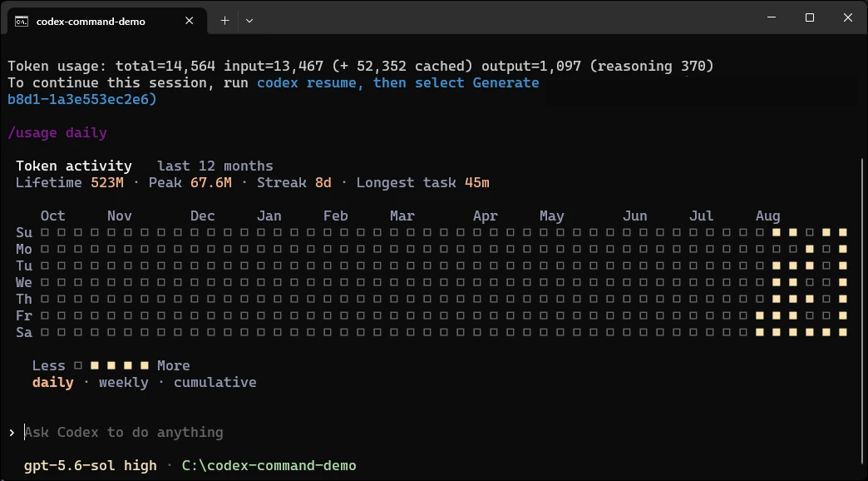Click the Streak '8d' value
This screenshot has height=481, width=868.
pyautogui.click(x=323, y=183)
